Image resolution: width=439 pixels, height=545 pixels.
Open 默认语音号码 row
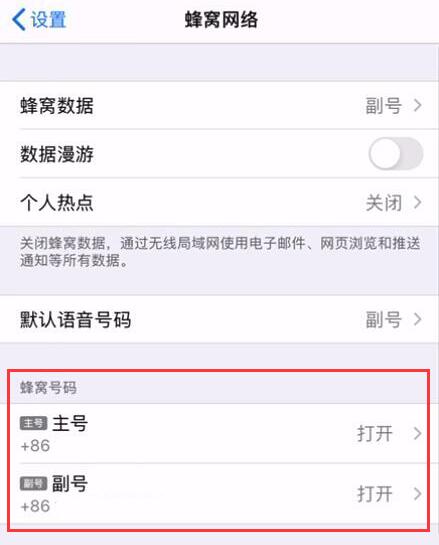click(219, 319)
